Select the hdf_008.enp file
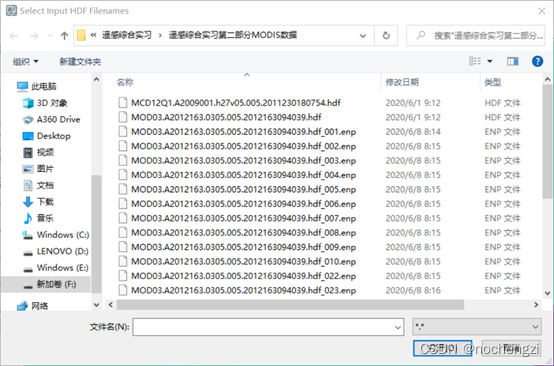 [243, 233]
